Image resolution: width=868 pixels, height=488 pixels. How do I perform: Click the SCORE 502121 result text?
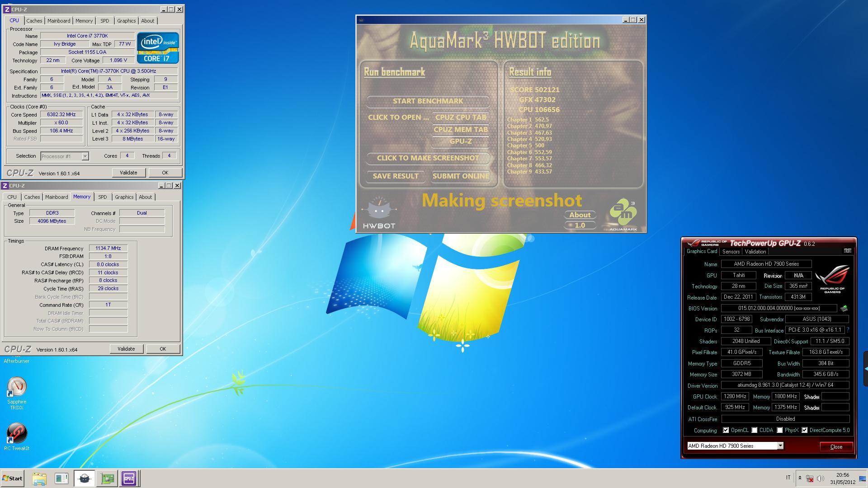[x=535, y=90]
